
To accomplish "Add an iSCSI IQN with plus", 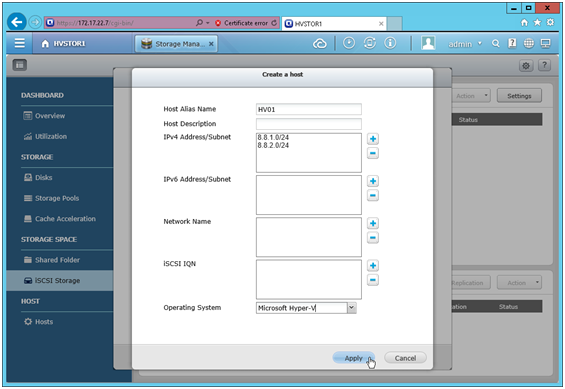I will coord(373,265).
